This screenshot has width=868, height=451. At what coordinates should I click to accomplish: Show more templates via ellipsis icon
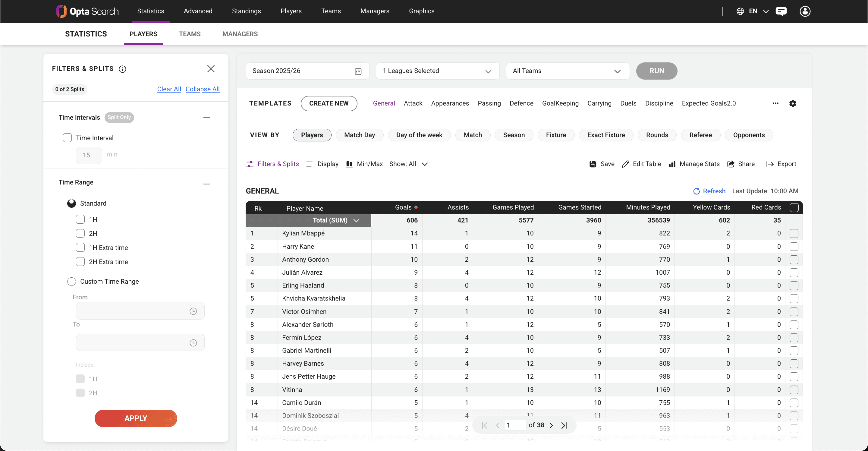(x=775, y=103)
